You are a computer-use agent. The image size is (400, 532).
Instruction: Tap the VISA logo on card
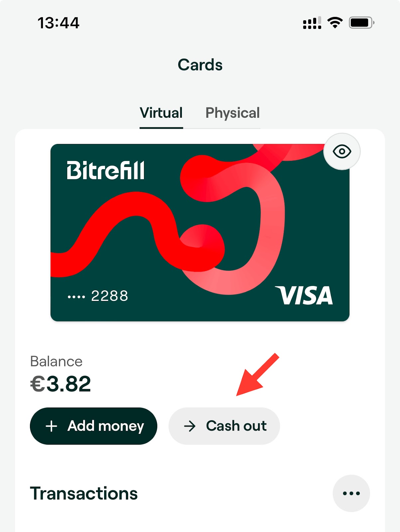click(x=304, y=295)
